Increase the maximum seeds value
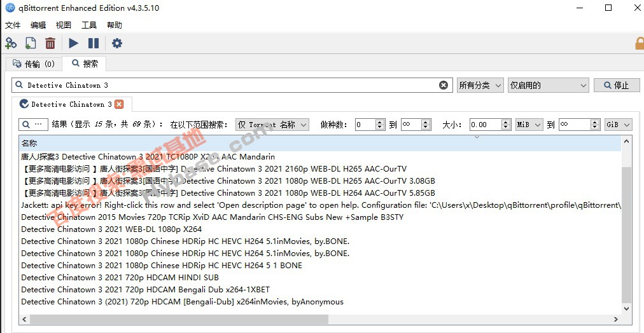 point(426,122)
